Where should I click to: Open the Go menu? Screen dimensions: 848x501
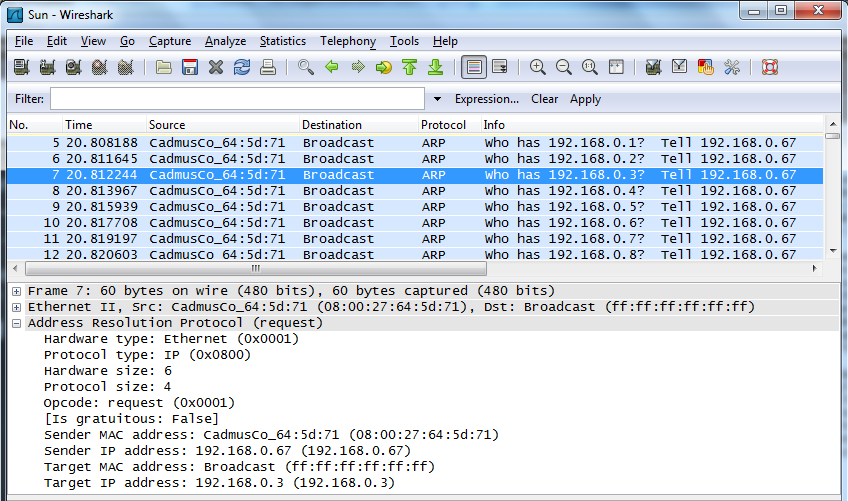click(128, 41)
